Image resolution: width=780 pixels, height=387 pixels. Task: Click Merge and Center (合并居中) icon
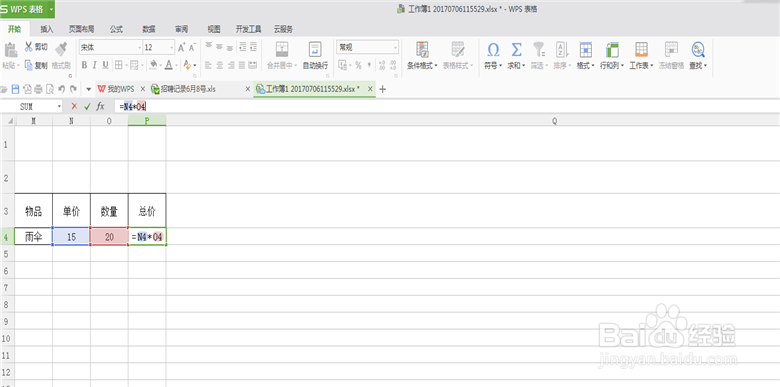click(x=282, y=49)
